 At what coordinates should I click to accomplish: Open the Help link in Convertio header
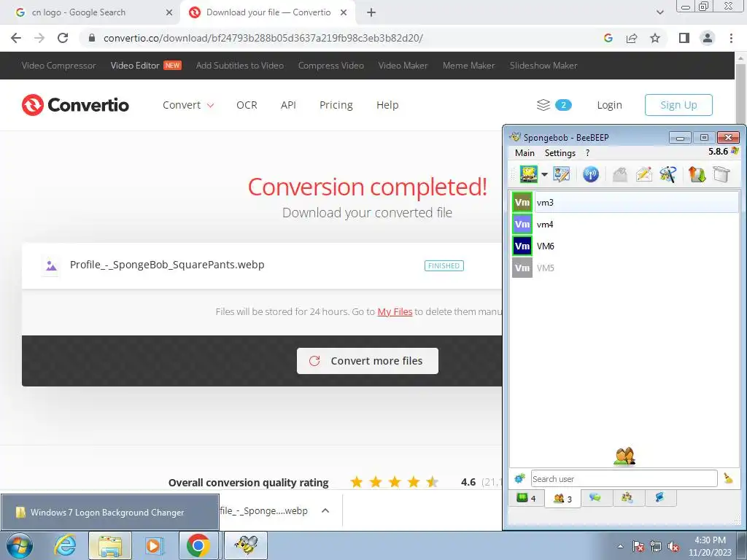[387, 105]
